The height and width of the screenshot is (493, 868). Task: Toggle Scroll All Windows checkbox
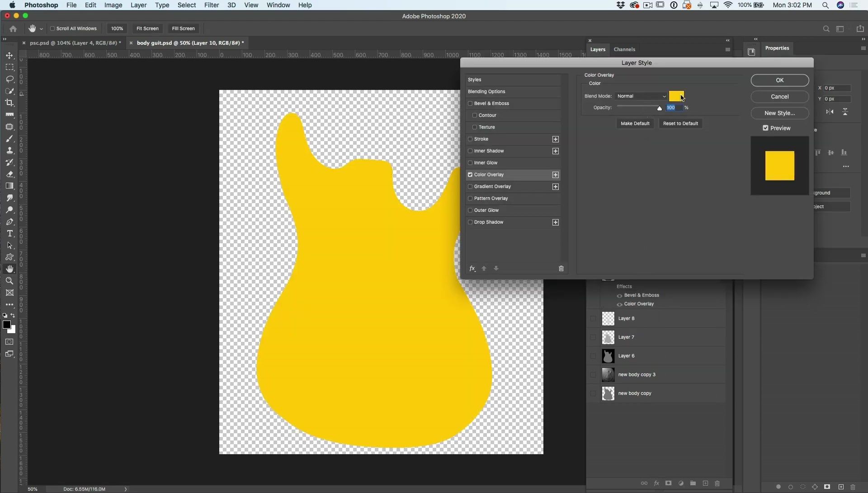click(x=52, y=28)
